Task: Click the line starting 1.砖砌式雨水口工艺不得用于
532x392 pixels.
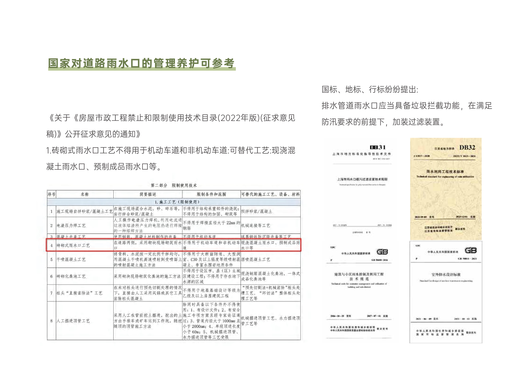Action: click(x=171, y=150)
